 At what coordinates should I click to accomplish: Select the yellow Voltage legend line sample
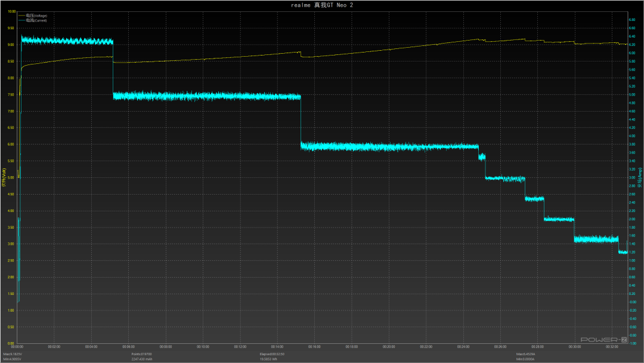click(21, 16)
